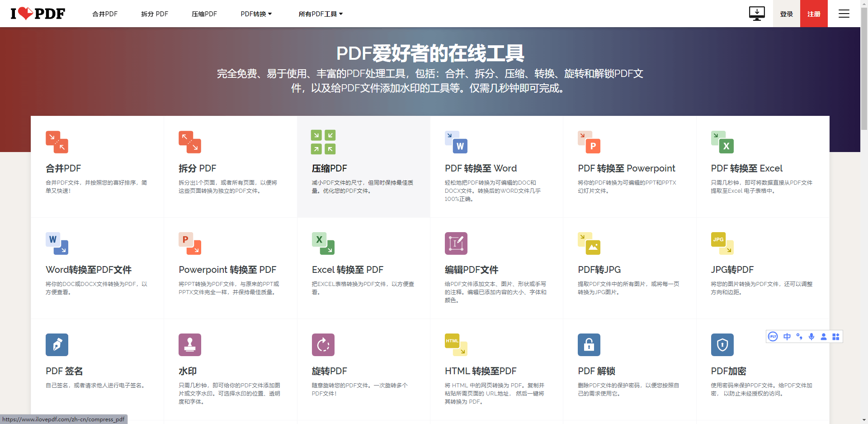Click the HTML 转换至PDF icon
868x424 pixels.
tap(456, 345)
